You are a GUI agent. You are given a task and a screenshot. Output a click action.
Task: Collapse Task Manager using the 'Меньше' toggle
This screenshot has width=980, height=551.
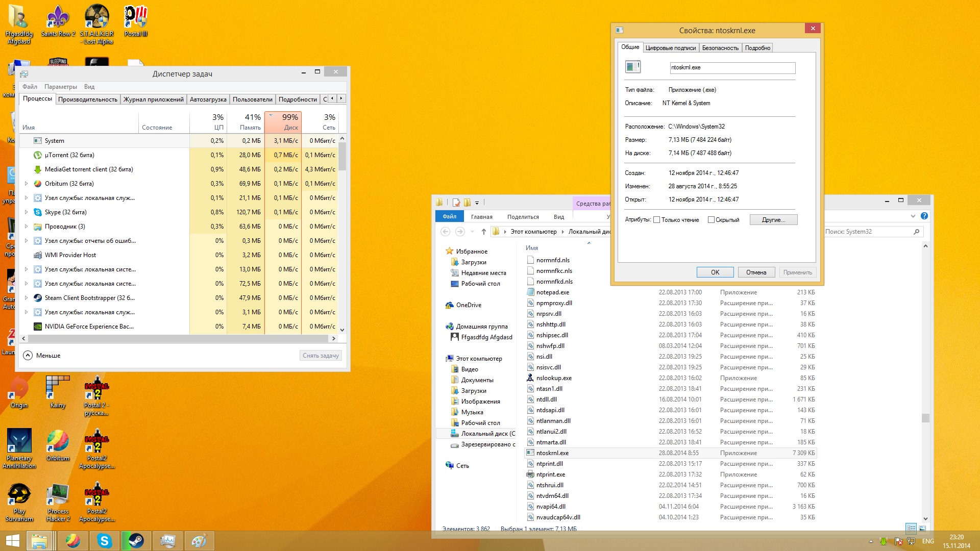(42, 356)
